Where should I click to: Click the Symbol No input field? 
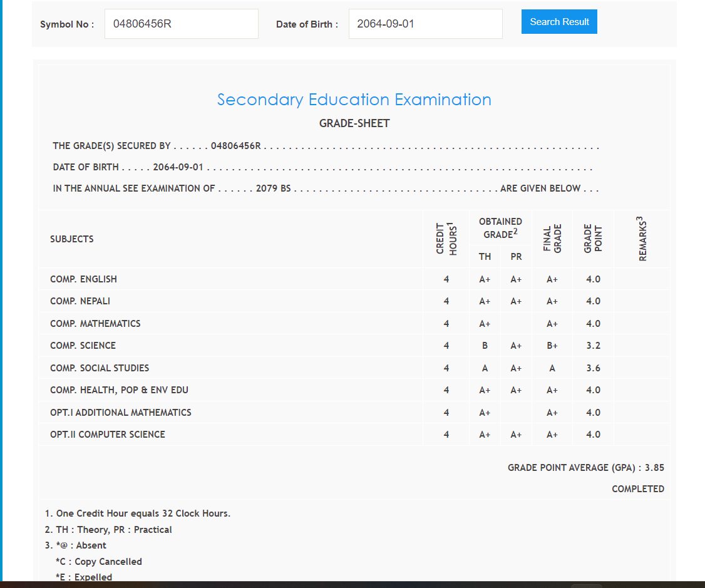(x=181, y=24)
